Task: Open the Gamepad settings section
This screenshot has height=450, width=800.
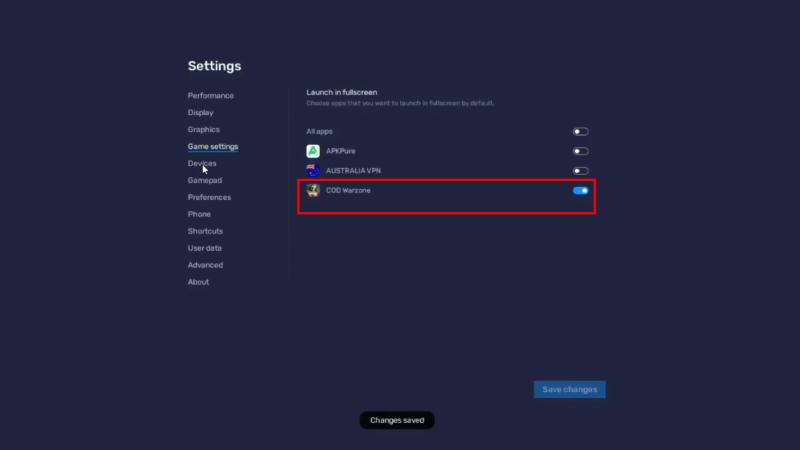Action: (205, 180)
